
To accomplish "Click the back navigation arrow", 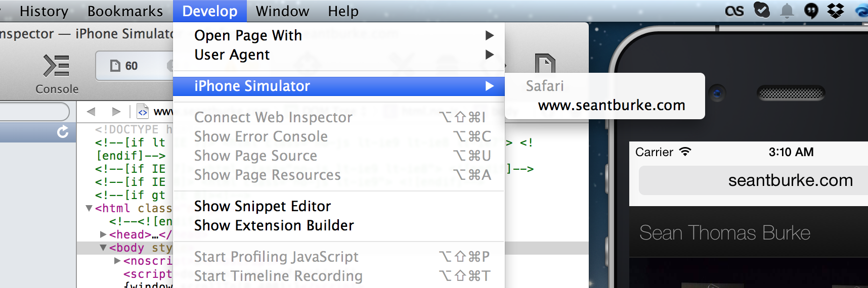I will [x=91, y=111].
